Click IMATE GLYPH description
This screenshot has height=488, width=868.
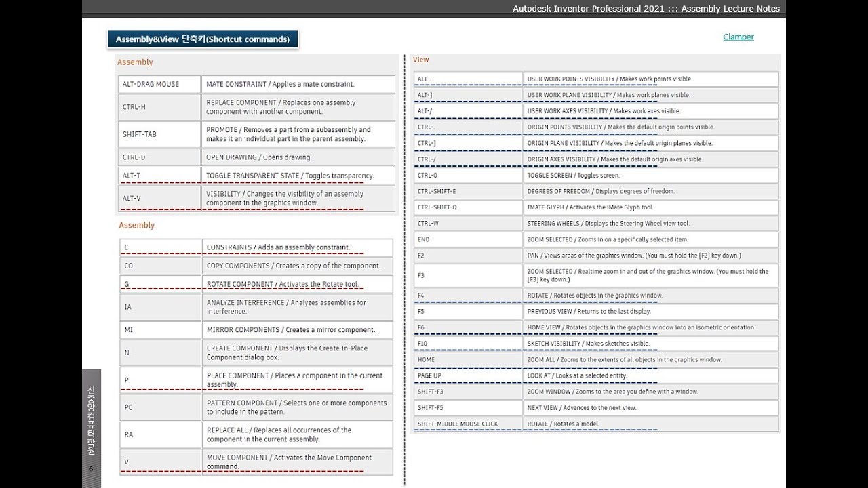pyautogui.click(x=651, y=207)
